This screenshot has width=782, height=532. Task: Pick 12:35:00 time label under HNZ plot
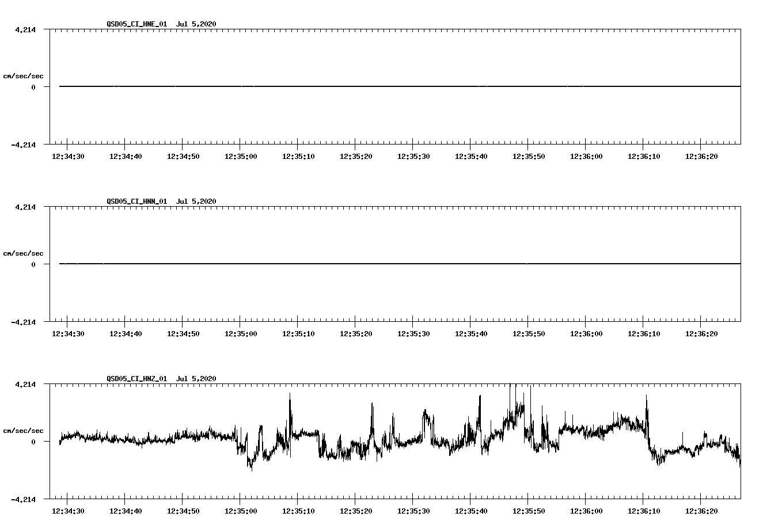tap(241, 511)
